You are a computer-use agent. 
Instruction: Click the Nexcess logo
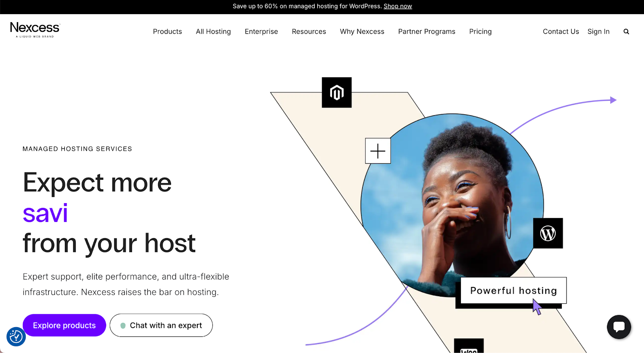pos(35,30)
